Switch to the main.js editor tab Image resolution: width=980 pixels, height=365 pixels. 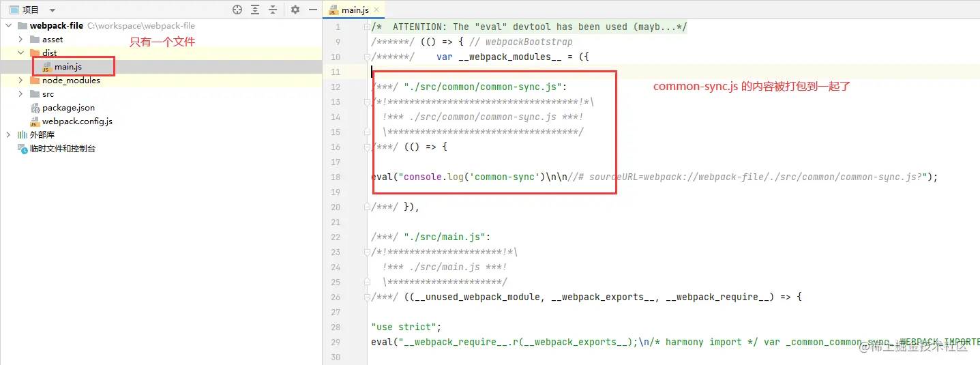(x=355, y=10)
